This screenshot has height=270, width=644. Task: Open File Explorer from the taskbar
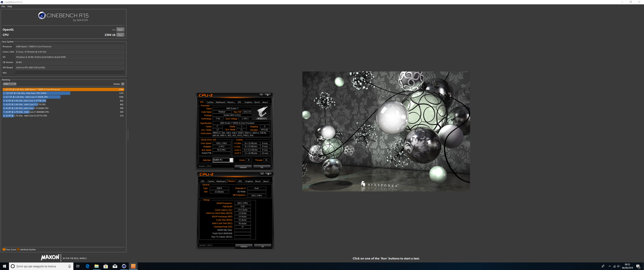(97, 266)
